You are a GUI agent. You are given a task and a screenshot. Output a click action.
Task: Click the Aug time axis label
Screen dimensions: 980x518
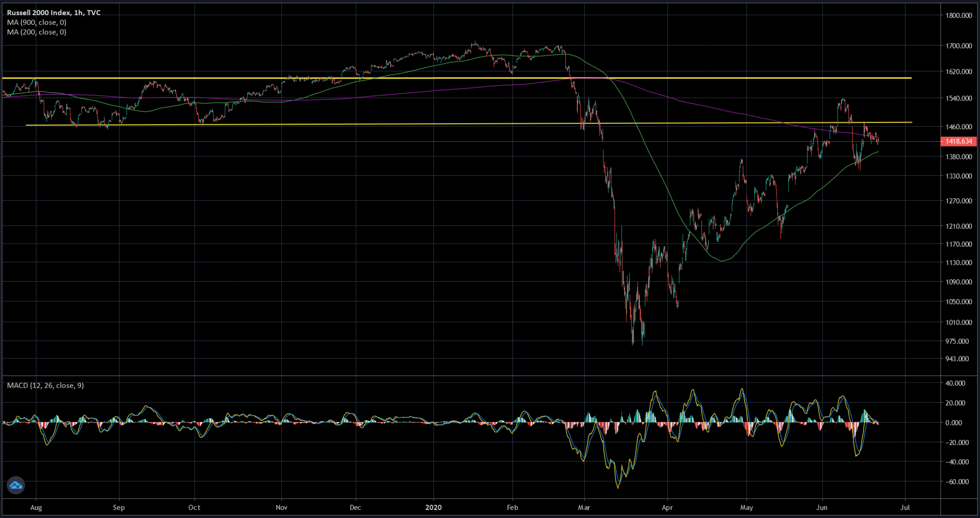click(36, 508)
